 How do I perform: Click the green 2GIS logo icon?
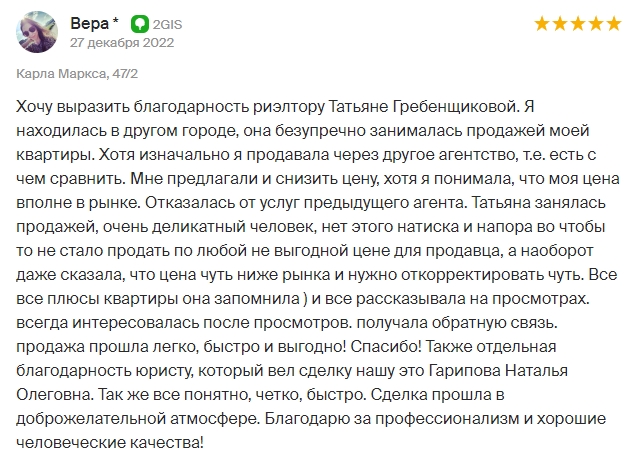tap(140, 24)
